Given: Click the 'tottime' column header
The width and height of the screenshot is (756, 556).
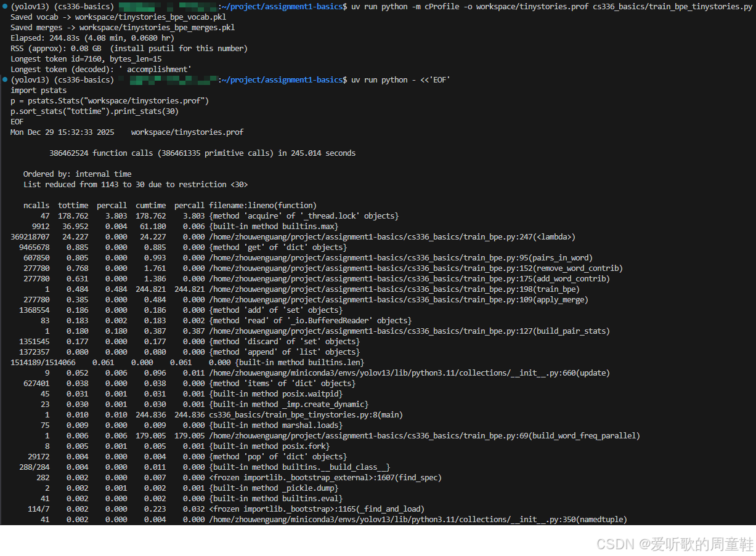Looking at the screenshot, I should click(x=73, y=206).
